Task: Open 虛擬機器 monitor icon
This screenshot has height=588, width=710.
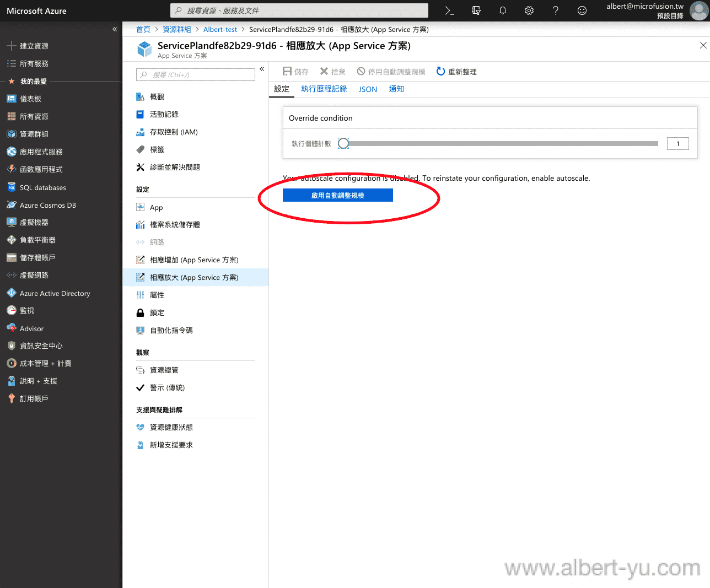Action: [x=11, y=222]
